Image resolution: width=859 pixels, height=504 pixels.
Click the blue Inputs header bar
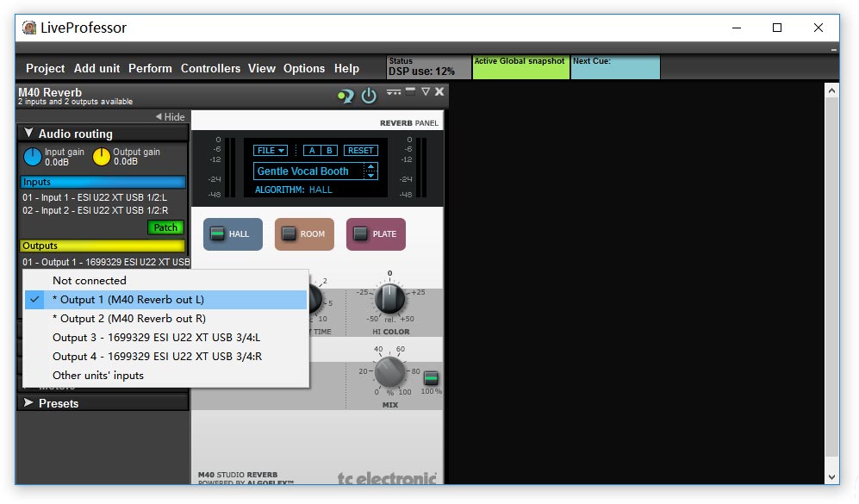click(x=103, y=182)
